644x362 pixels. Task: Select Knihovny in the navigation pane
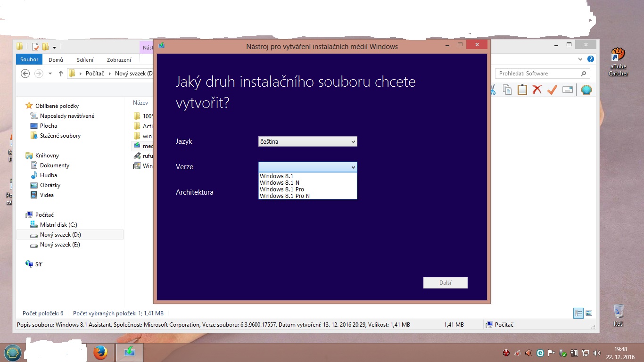pyautogui.click(x=47, y=156)
